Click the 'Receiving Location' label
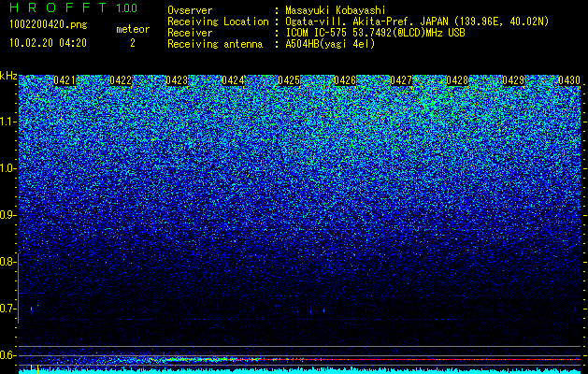588x374 pixels. click(x=218, y=22)
